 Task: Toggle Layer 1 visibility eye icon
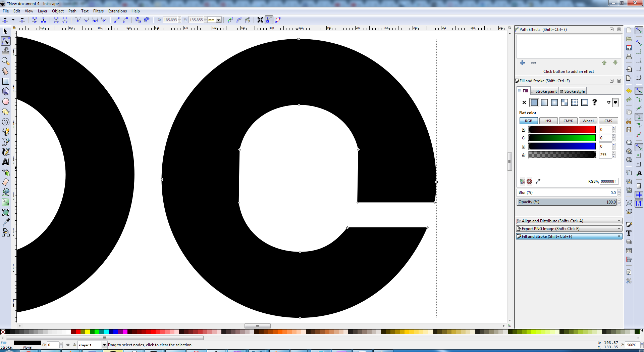click(68, 345)
